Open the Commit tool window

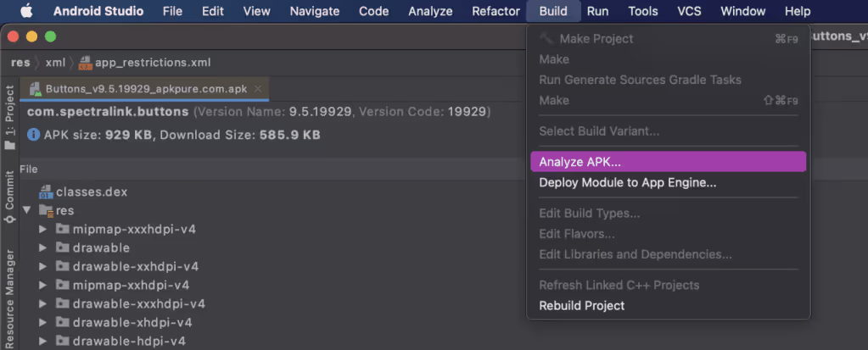pos(10,197)
